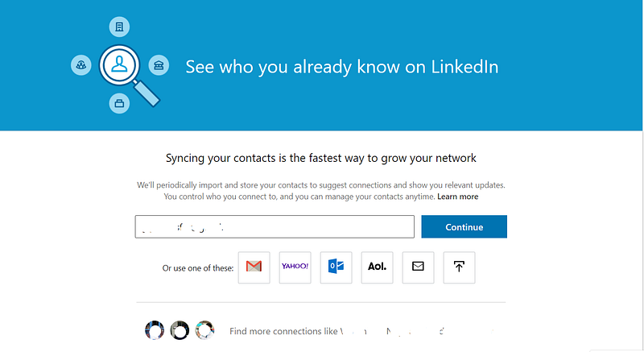Choose the Yahoo! mail provider button

click(295, 267)
